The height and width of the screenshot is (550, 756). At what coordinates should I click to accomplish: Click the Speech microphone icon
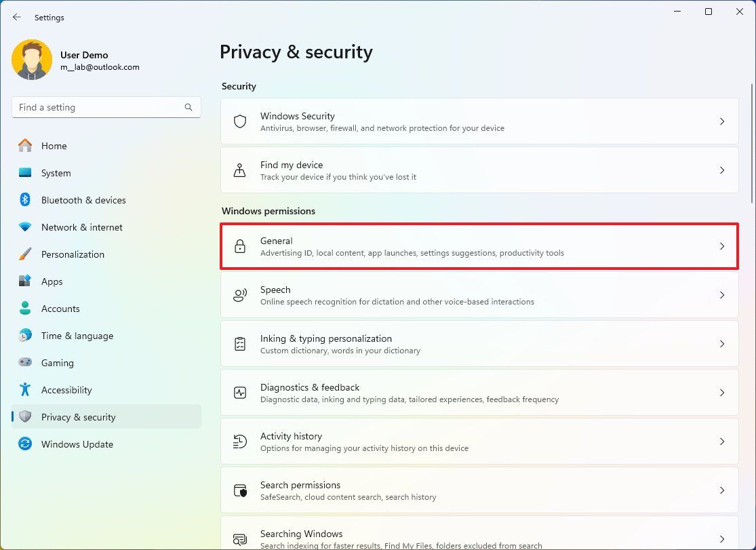point(239,295)
